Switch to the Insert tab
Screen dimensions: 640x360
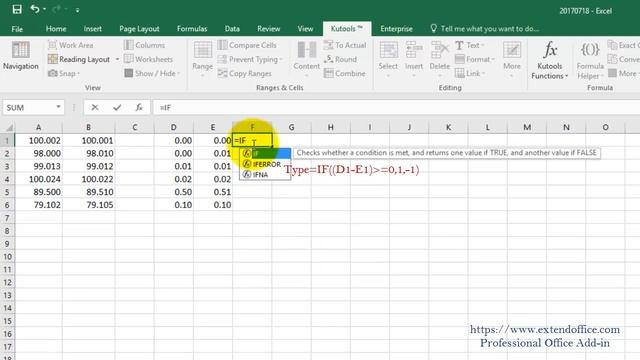click(93, 29)
